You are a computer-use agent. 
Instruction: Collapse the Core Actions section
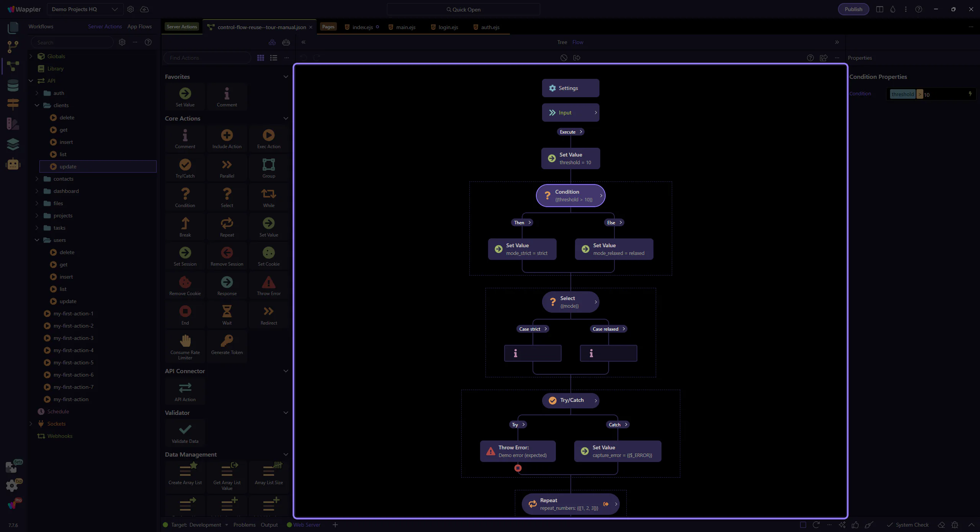pos(285,118)
